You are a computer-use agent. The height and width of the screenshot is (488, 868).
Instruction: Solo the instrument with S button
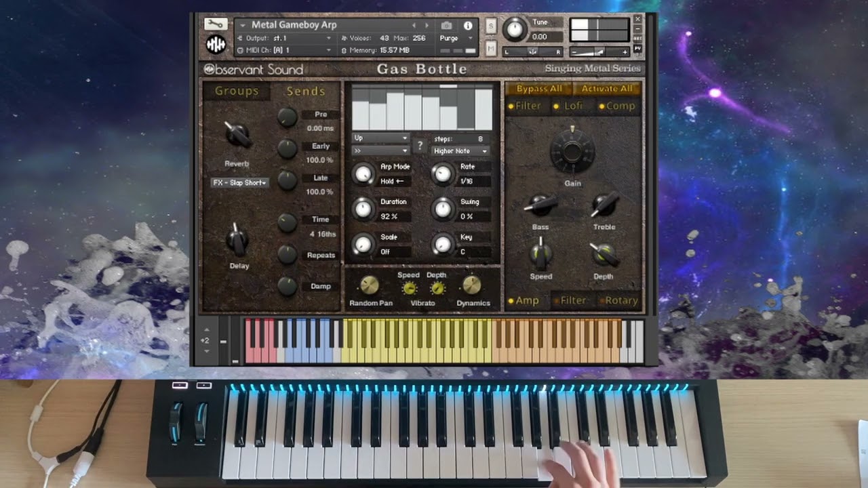coord(491,26)
